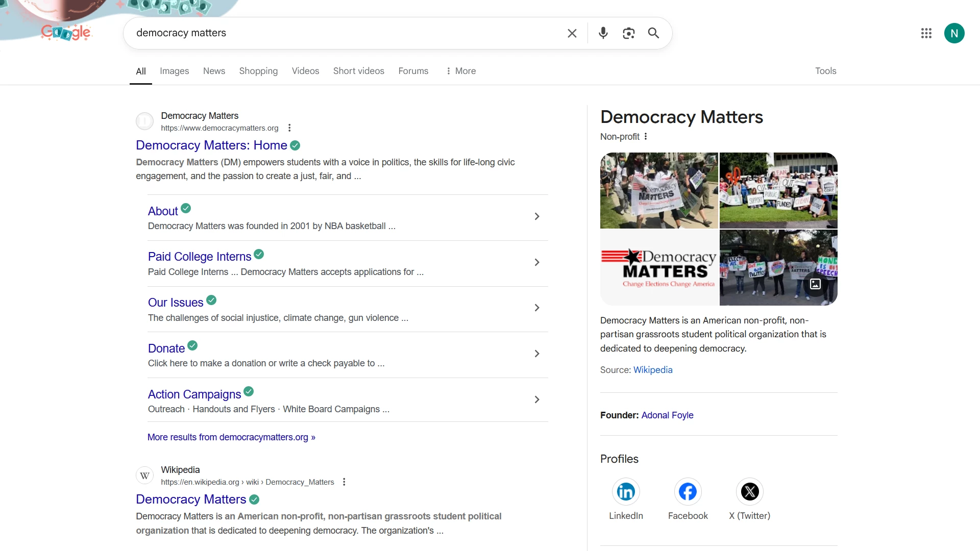This screenshot has width=980, height=551.
Task: Click the magnifying glass search icon
Action: point(653,33)
